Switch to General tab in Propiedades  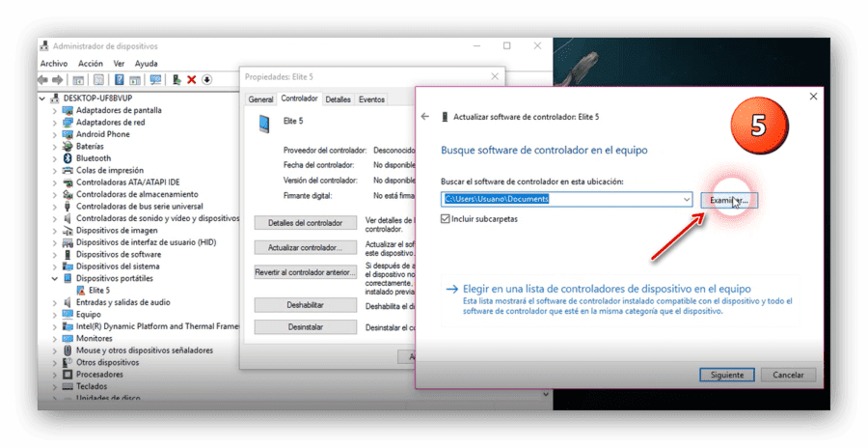click(260, 99)
